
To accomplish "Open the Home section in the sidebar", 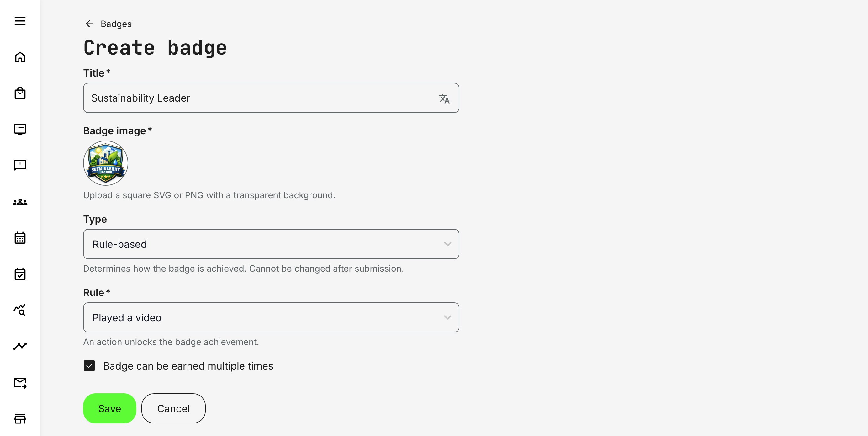I will [20, 57].
